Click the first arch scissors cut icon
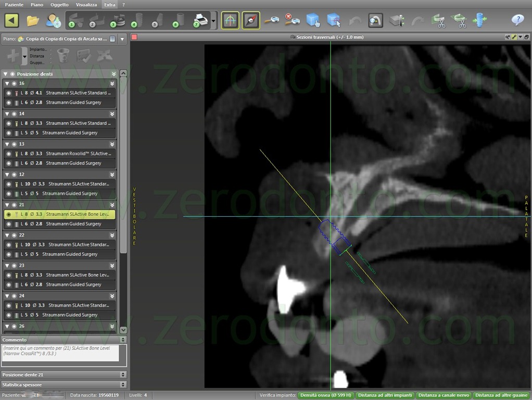The image size is (532, 400). point(438,20)
